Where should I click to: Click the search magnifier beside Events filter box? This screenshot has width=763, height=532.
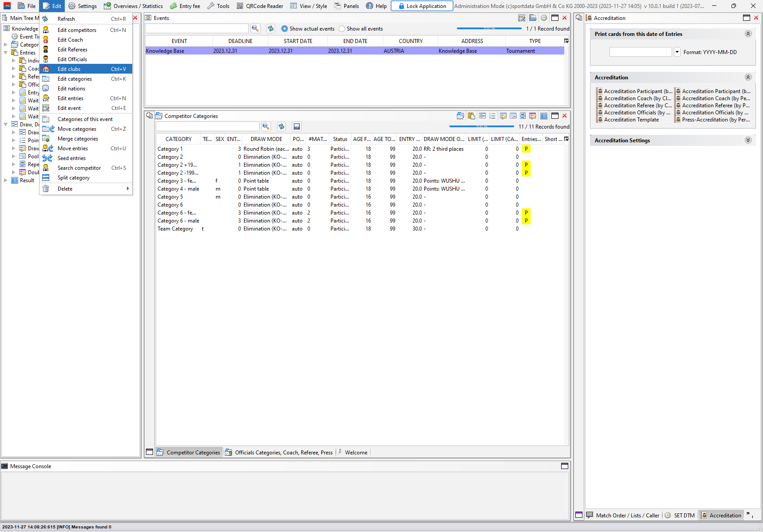pos(256,28)
